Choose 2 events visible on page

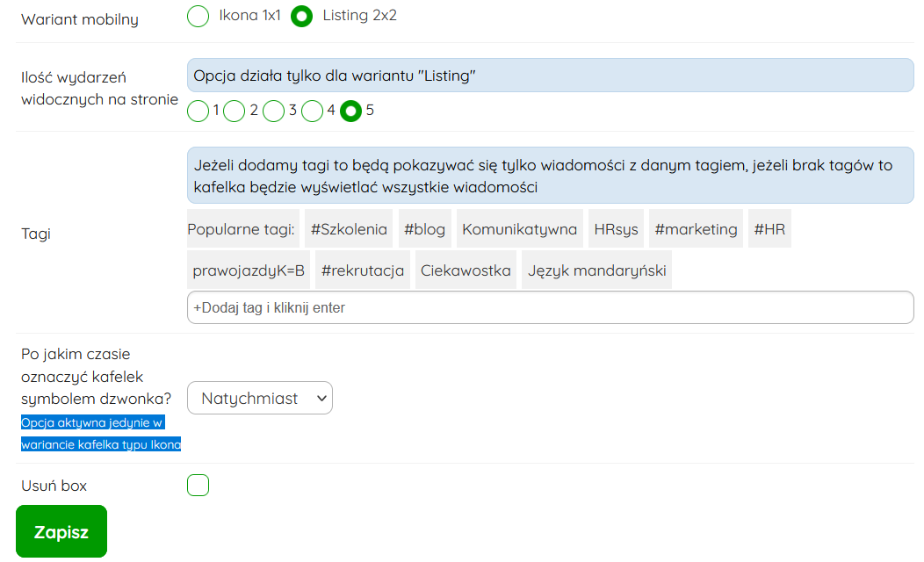(x=234, y=112)
